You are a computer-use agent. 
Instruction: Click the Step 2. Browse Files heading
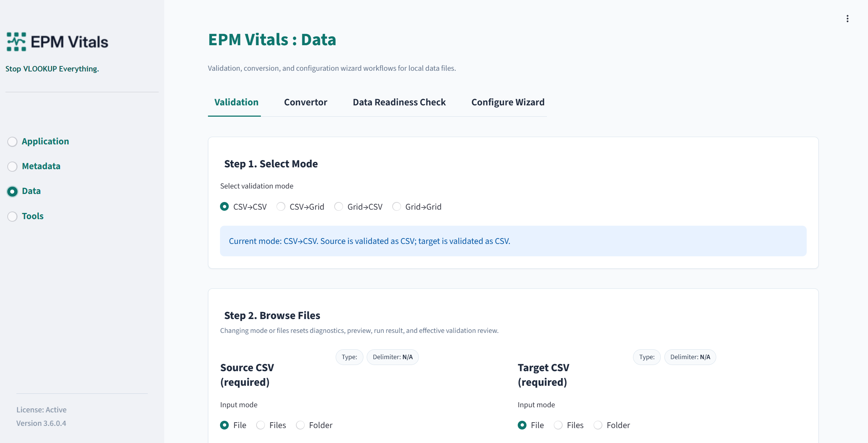272,315
